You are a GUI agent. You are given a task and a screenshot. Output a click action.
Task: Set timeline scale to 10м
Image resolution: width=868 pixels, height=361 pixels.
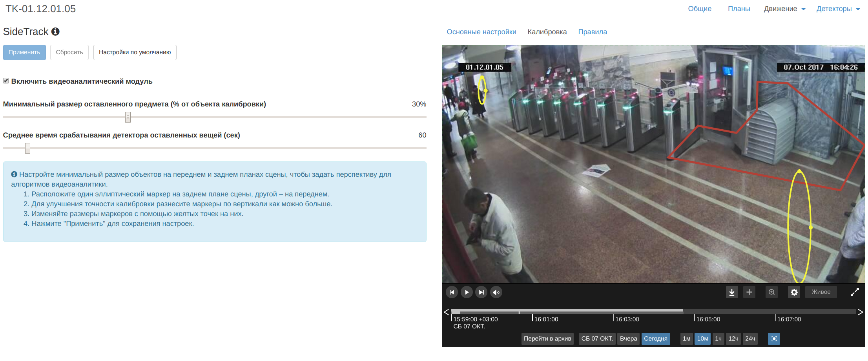[702, 339]
